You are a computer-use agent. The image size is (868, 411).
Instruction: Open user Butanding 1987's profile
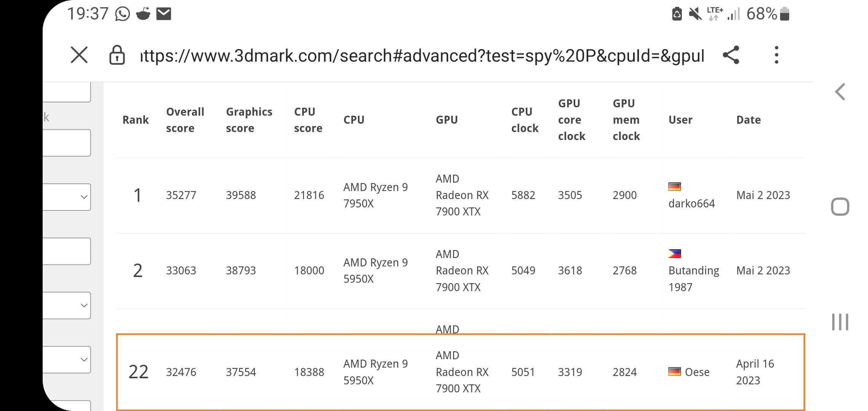pos(694,279)
